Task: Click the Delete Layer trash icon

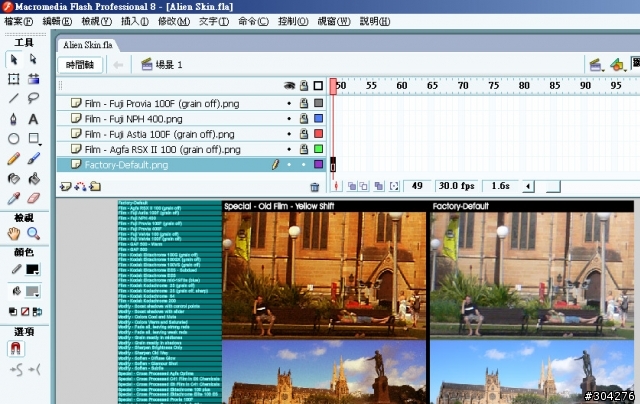Action: [314, 187]
